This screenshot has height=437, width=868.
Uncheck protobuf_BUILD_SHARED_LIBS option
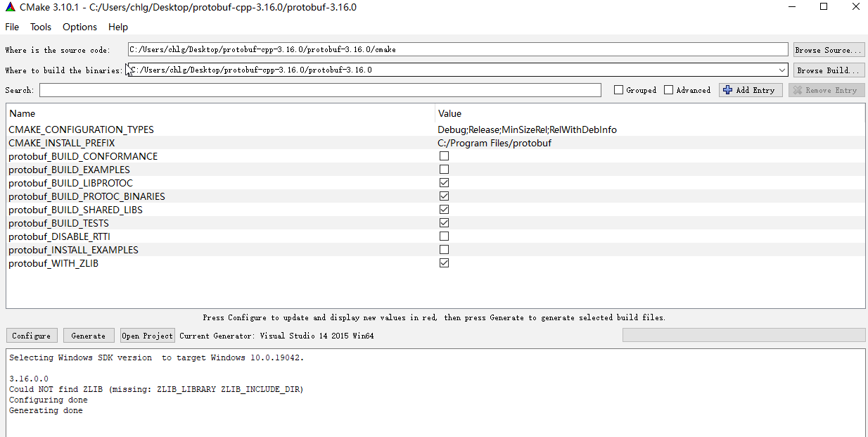[x=444, y=210]
